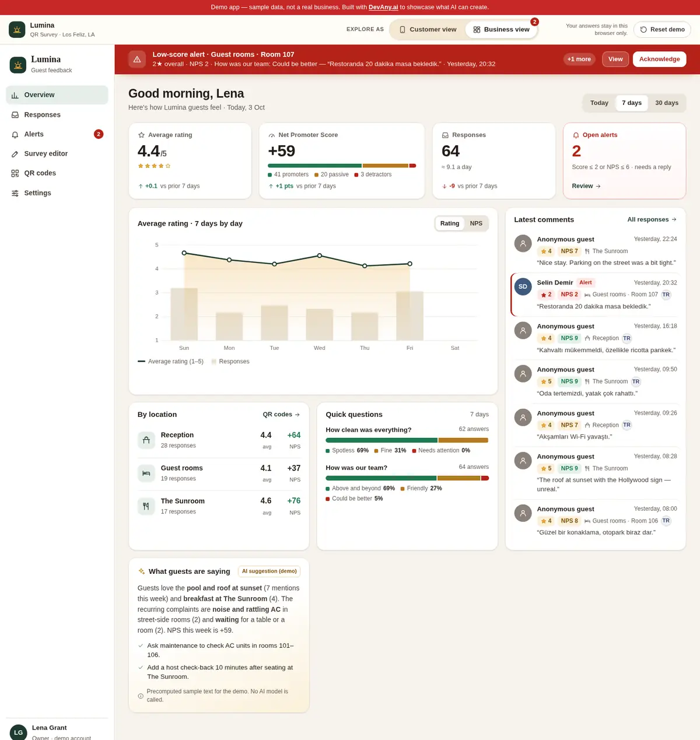Switch the chart to NPS
700x740 pixels.
[476, 224]
